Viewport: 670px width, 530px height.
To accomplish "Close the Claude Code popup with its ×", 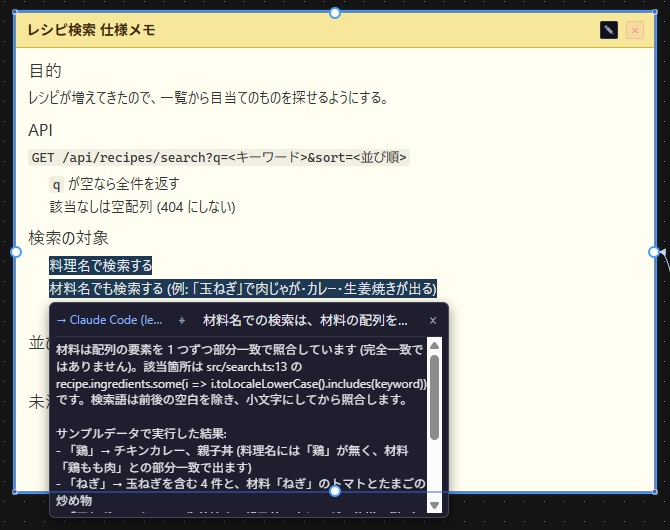I will pos(433,321).
